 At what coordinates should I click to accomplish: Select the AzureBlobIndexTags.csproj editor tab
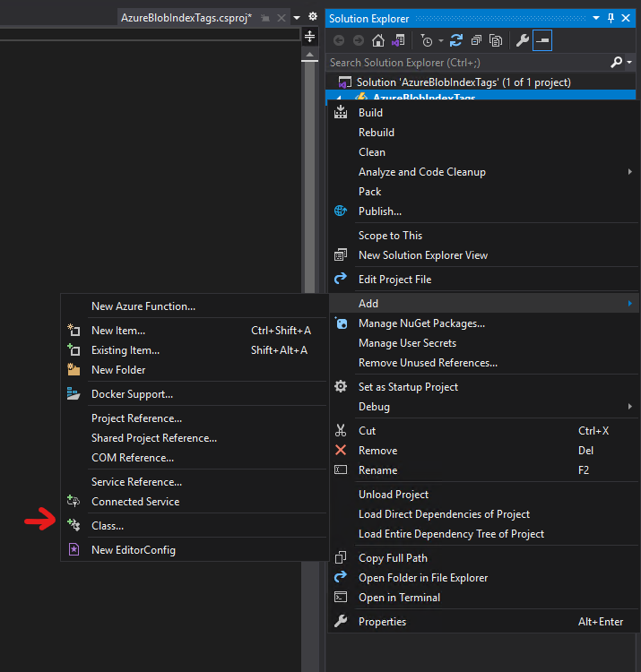coord(186,18)
